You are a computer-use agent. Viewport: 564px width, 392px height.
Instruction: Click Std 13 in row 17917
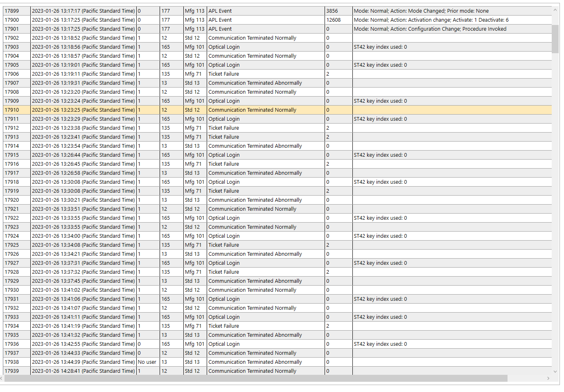pyautogui.click(x=192, y=173)
